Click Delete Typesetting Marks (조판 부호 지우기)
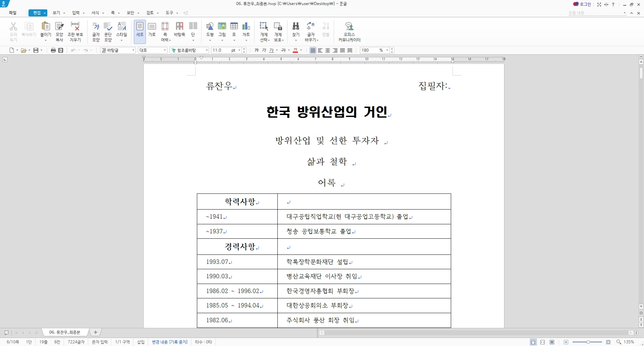This screenshot has width=644, height=346. click(x=75, y=32)
